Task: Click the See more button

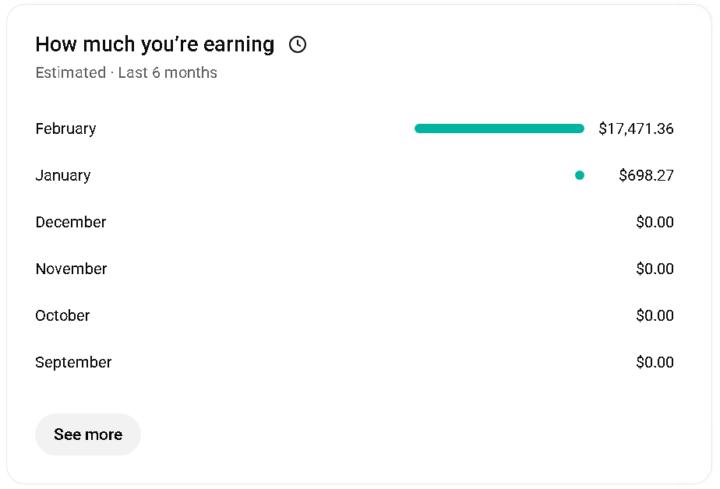Action: [x=88, y=434]
